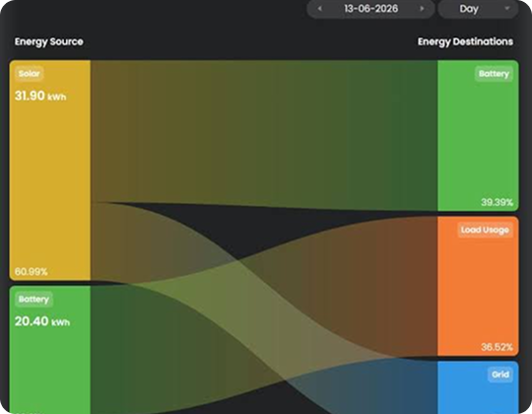Click the 20.40 kWh battery value

[x=42, y=321]
